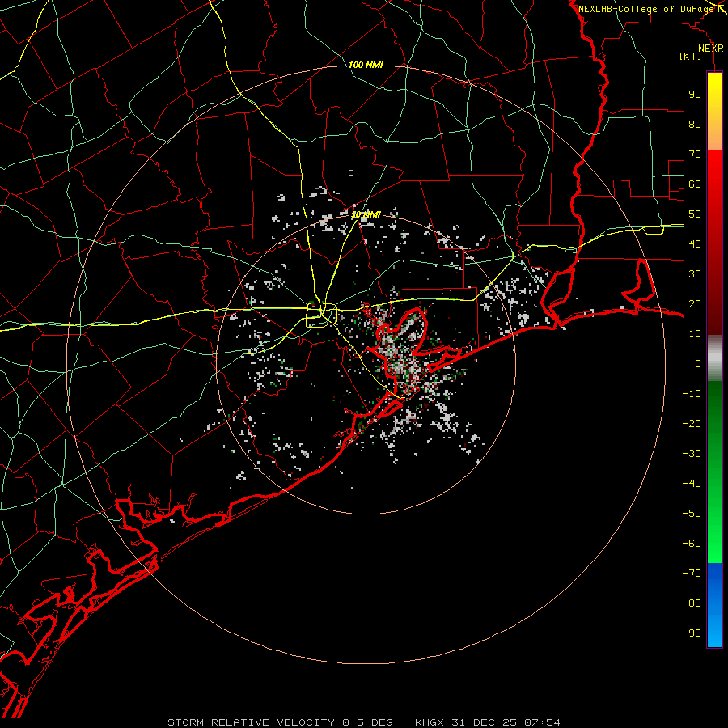Pick the blue bottom segment of the color bar
728x728 pixels.
714,605
